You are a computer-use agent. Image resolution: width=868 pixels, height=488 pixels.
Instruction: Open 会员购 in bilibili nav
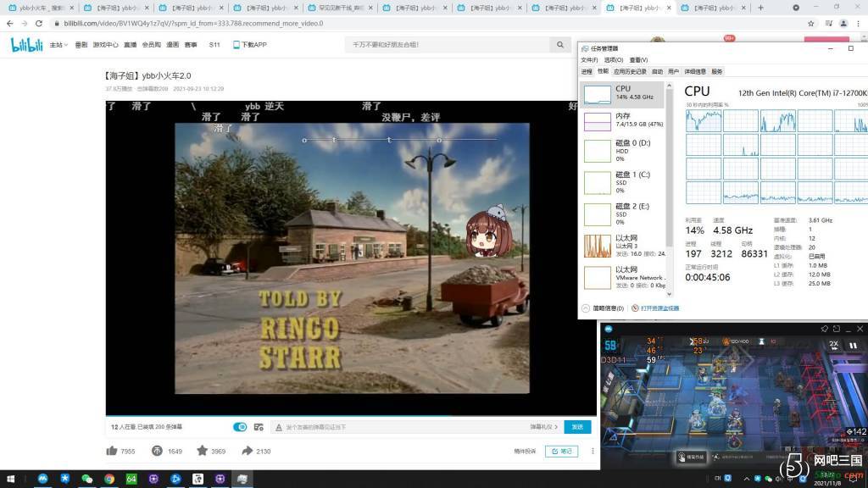pos(151,45)
